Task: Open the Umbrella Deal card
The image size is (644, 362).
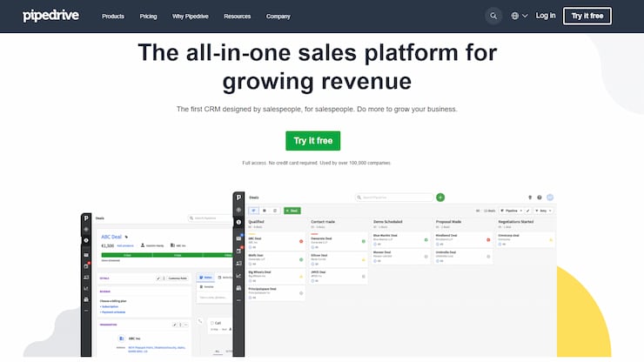Action: [463, 257]
